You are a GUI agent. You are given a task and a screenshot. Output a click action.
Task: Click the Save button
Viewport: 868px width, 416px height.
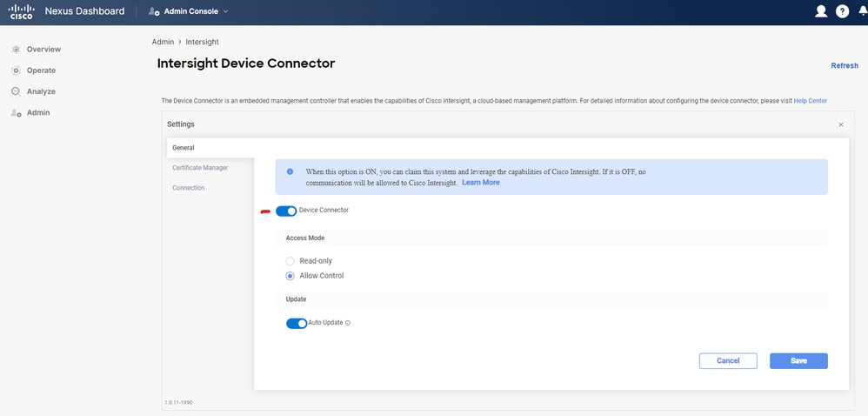(x=798, y=360)
